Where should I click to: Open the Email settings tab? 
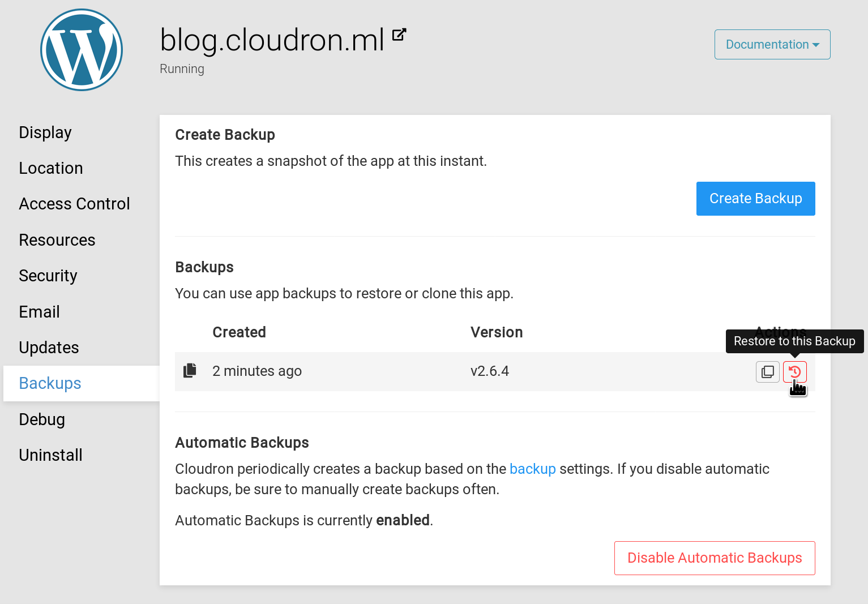tap(39, 312)
